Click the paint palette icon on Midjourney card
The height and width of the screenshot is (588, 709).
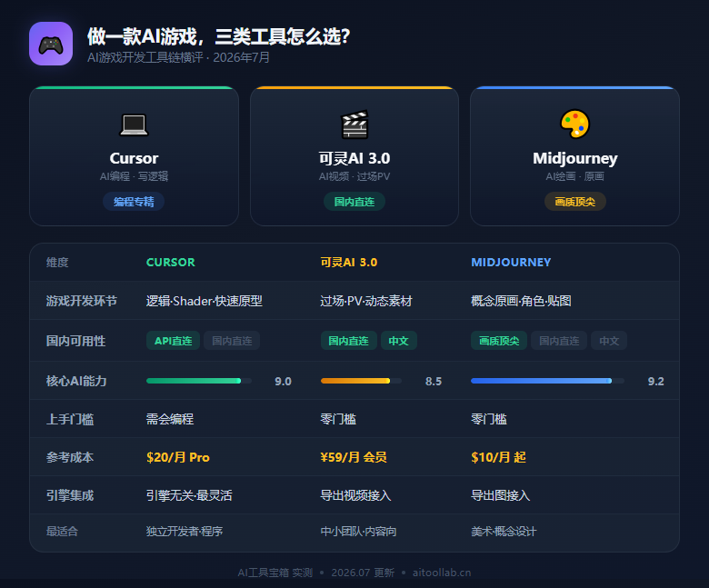coord(574,124)
